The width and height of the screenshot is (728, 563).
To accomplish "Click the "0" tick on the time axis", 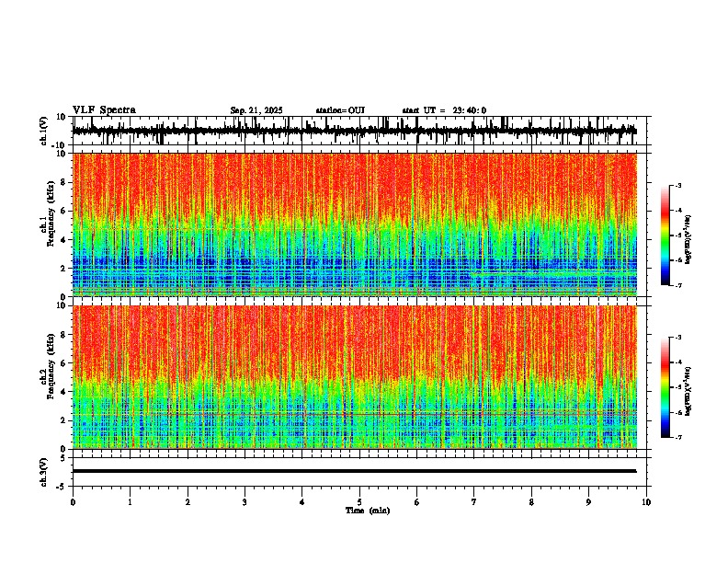I will [x=73, y=502].
